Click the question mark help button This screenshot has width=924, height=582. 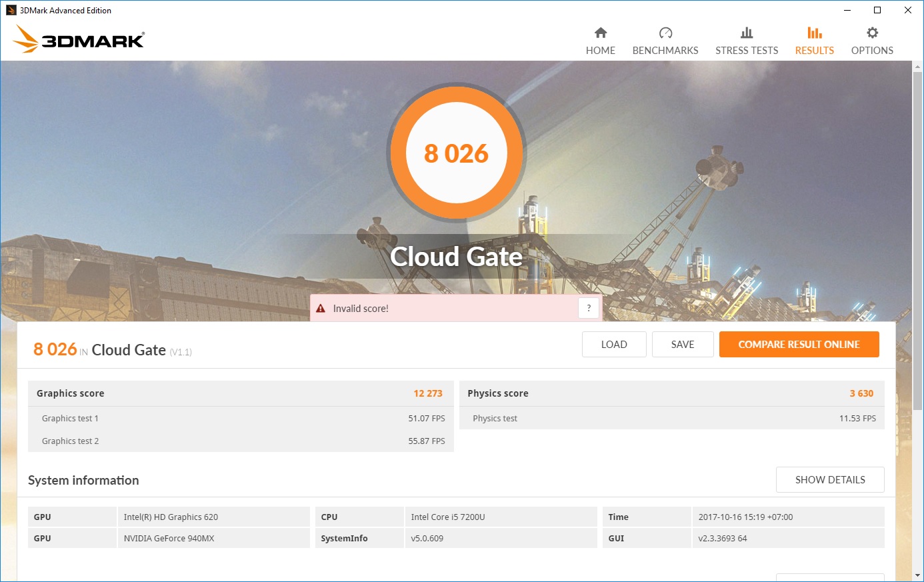coord(589,308)
